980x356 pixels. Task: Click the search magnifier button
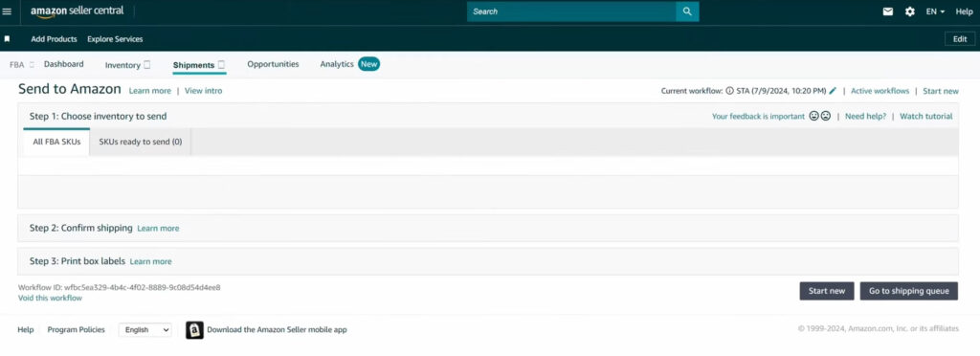pos(687,11)
